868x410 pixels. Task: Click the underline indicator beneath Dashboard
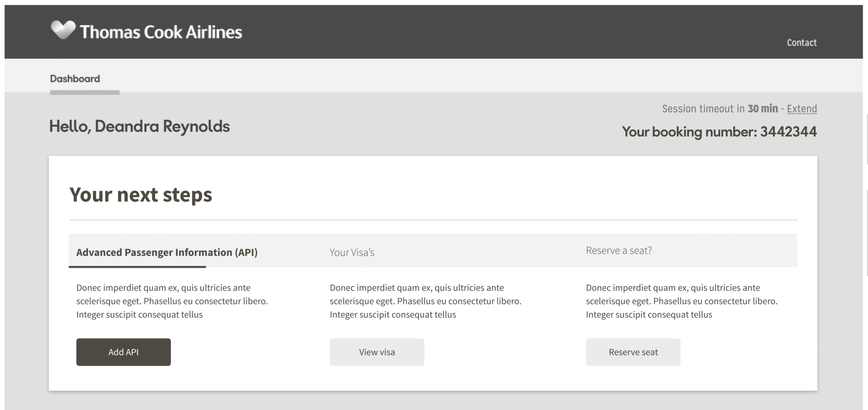click(x=85, y=93)
